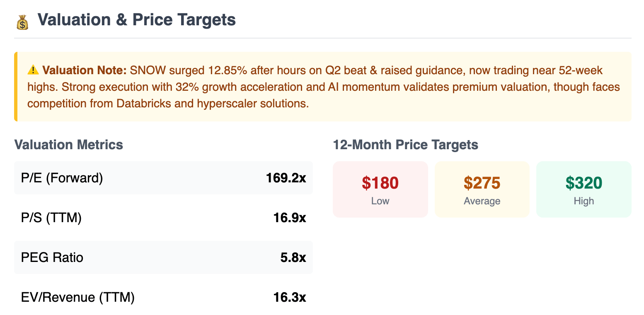
Task: Click the money bag icon in heading
Action: coord(22,22)
